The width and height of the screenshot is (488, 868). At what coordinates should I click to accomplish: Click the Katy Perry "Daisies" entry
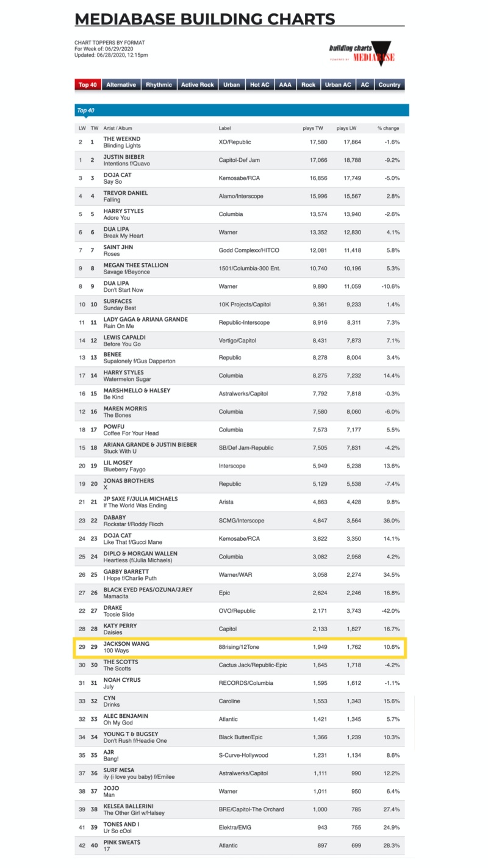click(x=120, y=629)
